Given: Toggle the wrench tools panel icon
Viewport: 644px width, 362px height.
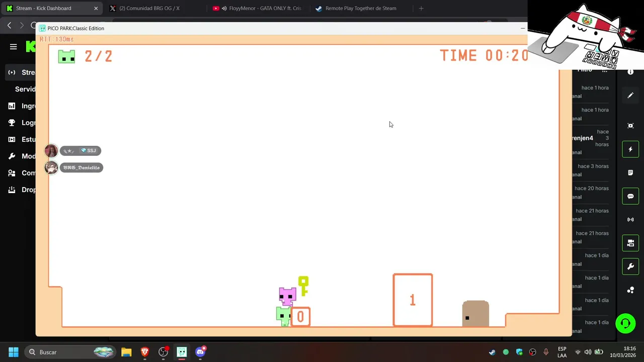Looking at the screenshot, I should pos(630,266).
